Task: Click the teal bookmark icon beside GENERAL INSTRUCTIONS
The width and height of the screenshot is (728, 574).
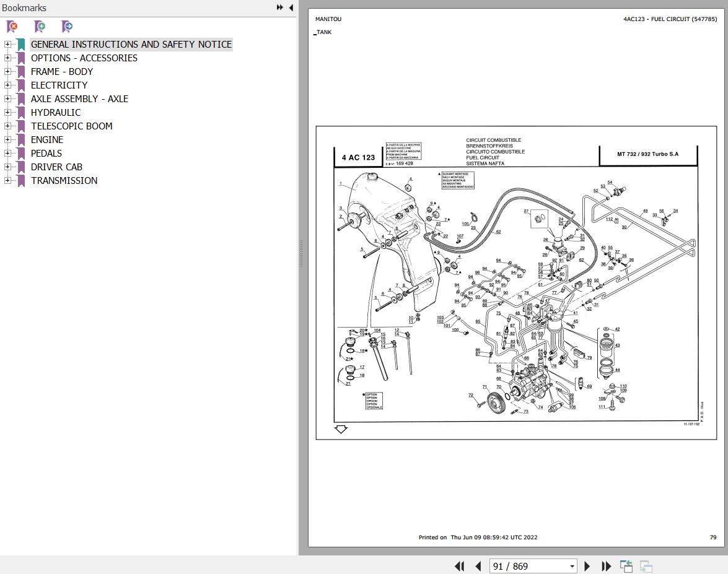Action: click(21, 45)
